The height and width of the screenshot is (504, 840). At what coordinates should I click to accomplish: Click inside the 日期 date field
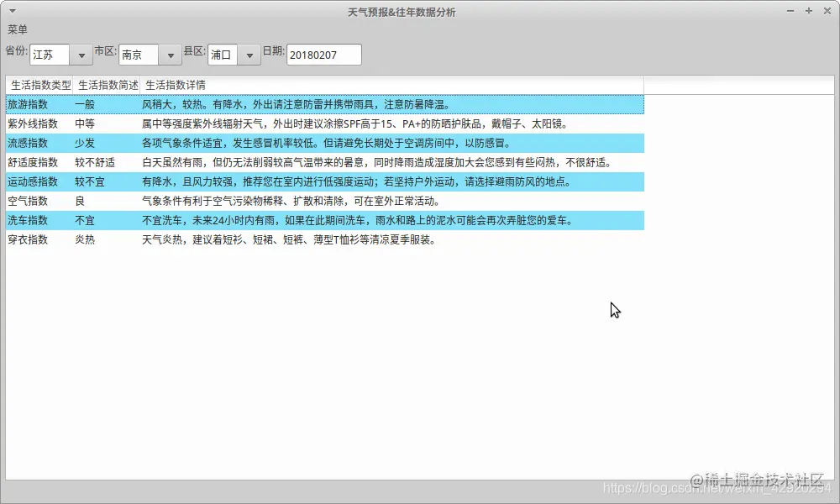tap(323, 54)
